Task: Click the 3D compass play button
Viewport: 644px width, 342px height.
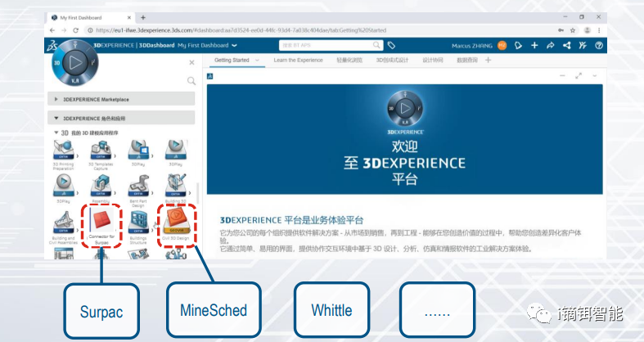Action: (x=74, y=61)
